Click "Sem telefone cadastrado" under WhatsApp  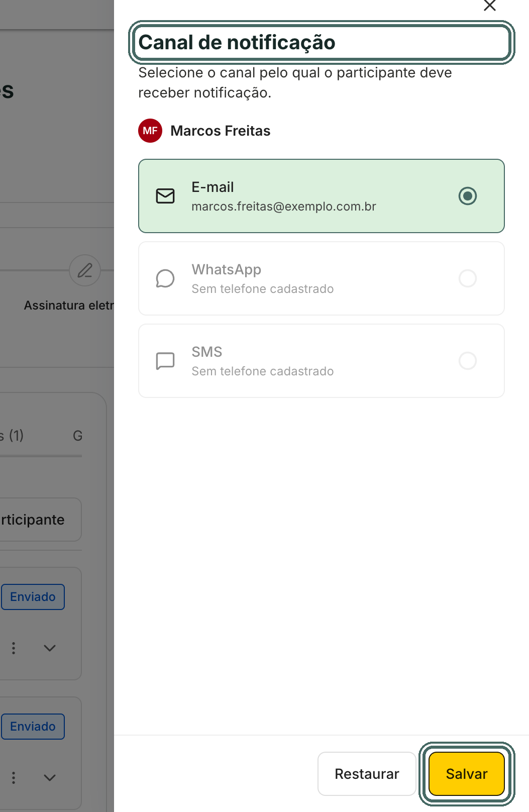click(x=263, y=289)
